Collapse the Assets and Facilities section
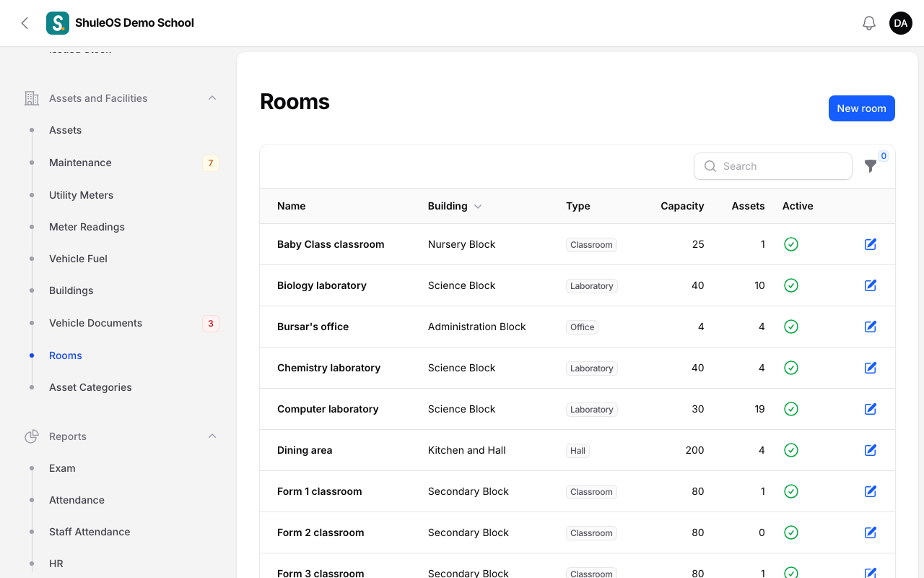Screen dimensions: 924x578 [x=212, y=98]
